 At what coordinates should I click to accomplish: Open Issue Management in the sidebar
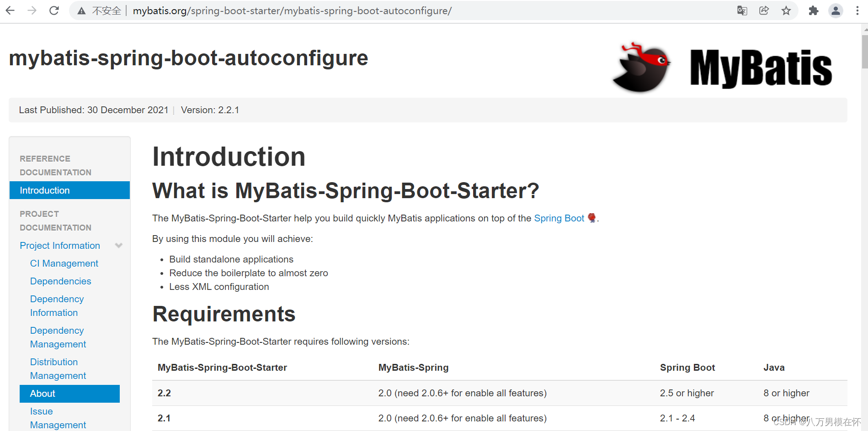point(58,418)
